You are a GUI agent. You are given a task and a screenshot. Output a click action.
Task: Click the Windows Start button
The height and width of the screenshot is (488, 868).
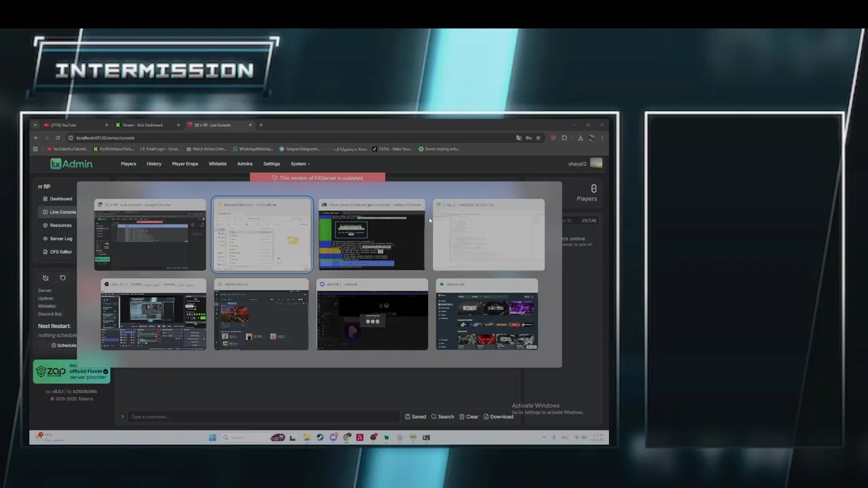tap(212, 438)
